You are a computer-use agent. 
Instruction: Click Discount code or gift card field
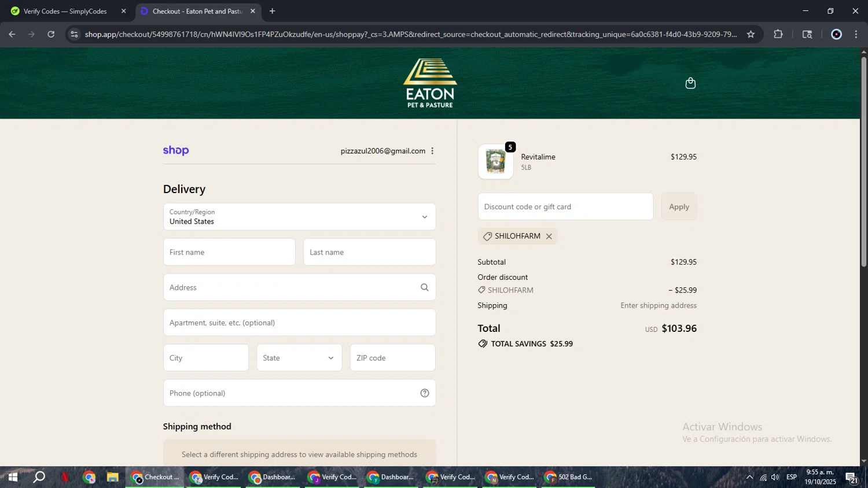tap(565, 206)
